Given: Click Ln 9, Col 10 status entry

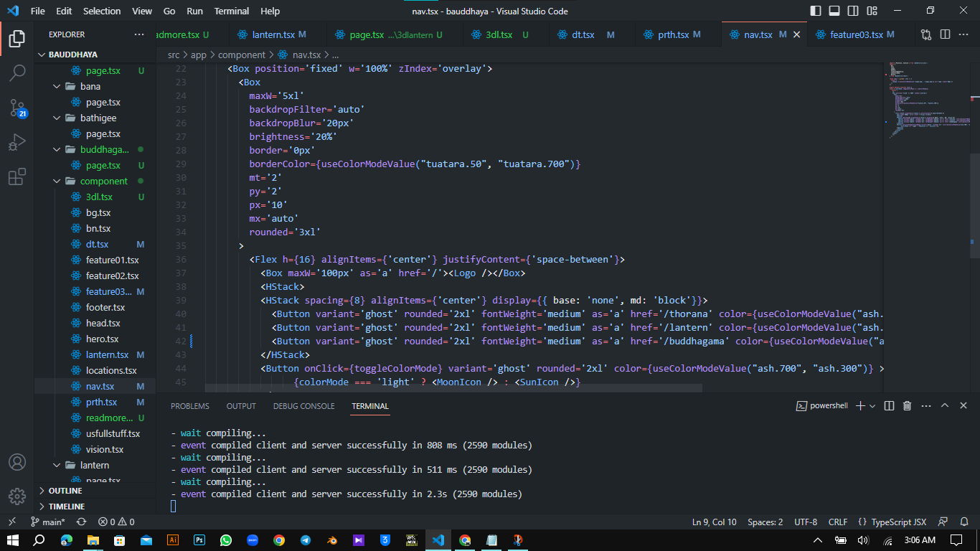Looking at the screenshot, I should (x=714, y=522).
